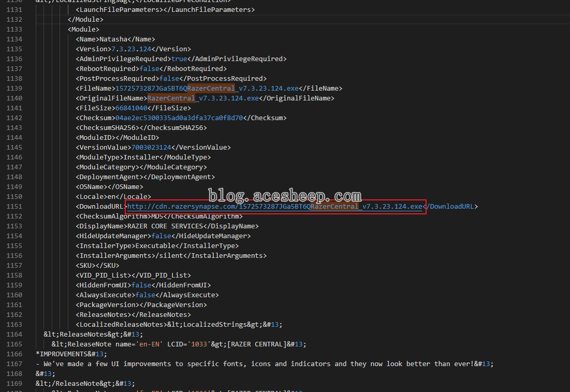
Task: Click the LaunchFileParameters tag on line 1131
Action: [x=165, y=10]
